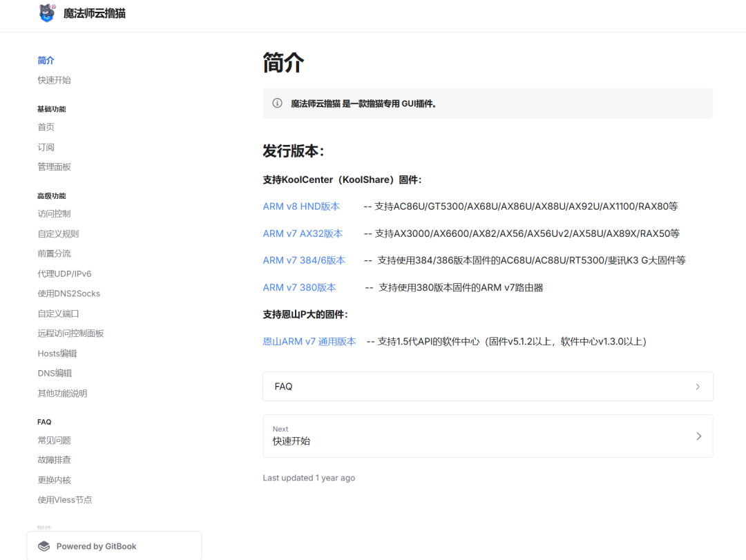Click the ARM v7 380版本 link
The height and width of the screenshot is (560, 746).
tap(299, 287)
